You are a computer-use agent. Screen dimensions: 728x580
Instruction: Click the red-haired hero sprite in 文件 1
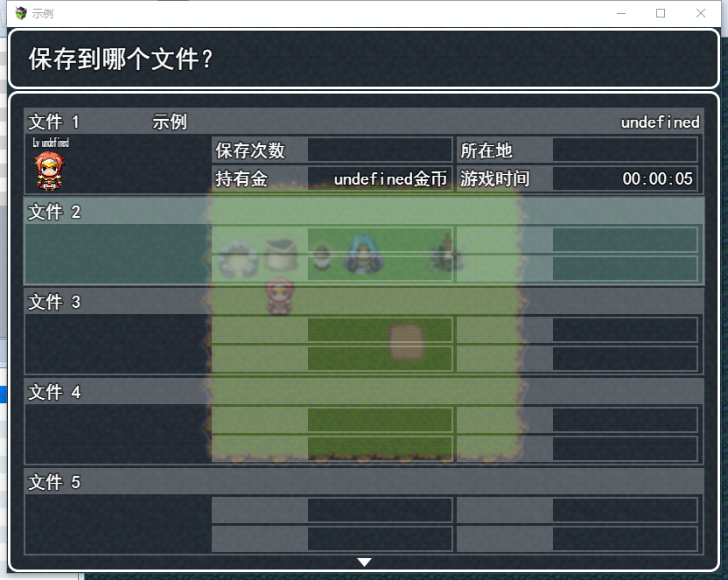click(49, 171)
